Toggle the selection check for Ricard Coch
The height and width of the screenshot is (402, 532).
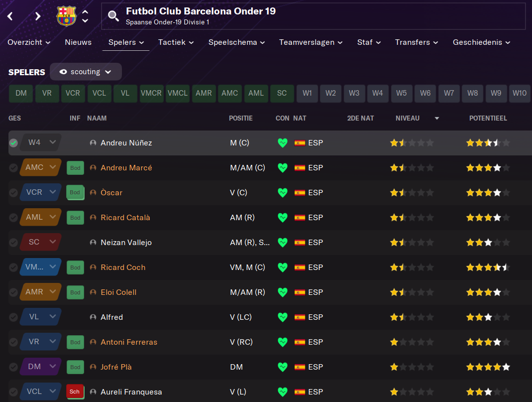coord(13,268)
